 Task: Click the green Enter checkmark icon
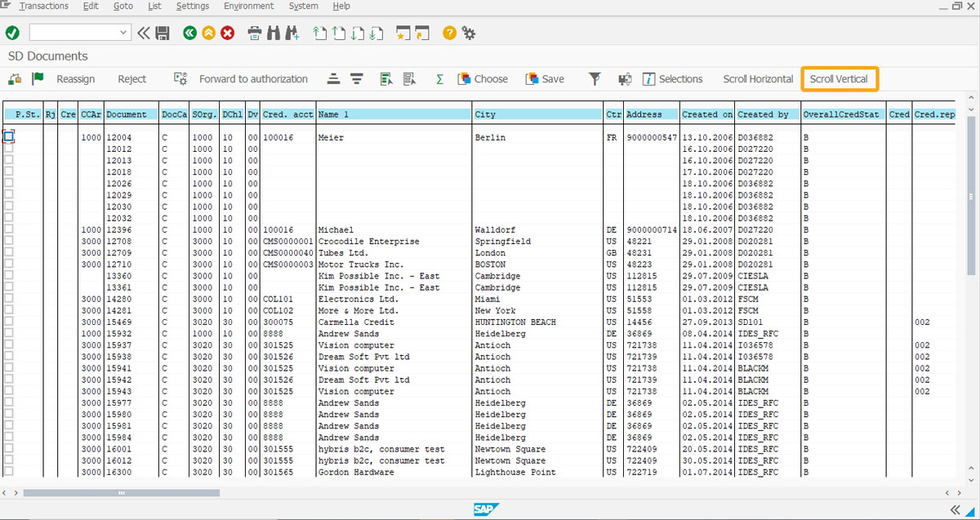[x=12, y=33]
